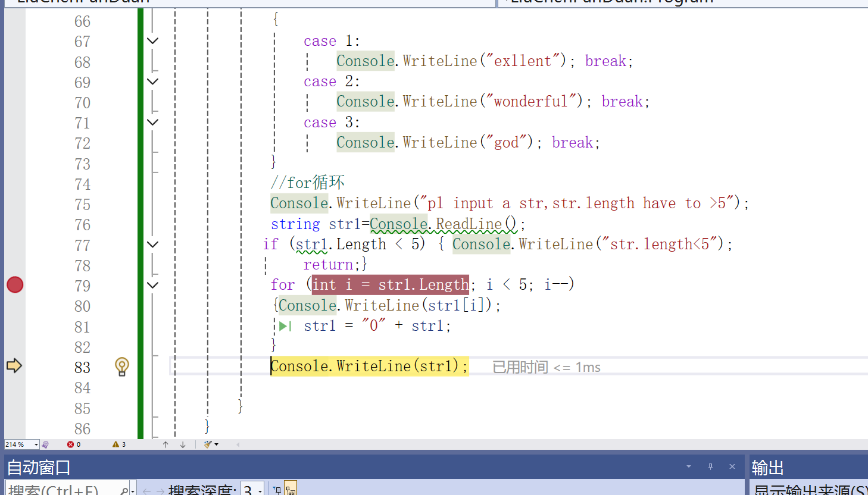Screen dimensions: 868x495
Task: Click the 'break' keyword on line 68
Action: pos(605,61)
